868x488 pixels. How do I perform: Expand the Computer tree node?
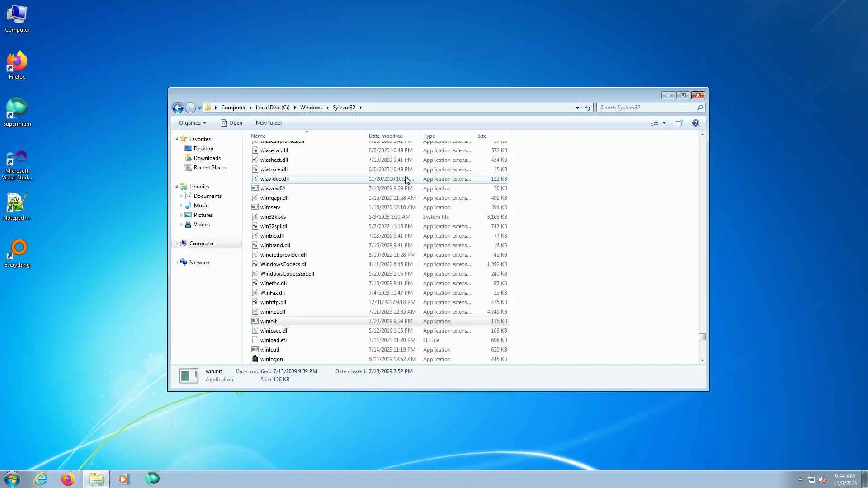coord(177,244)
